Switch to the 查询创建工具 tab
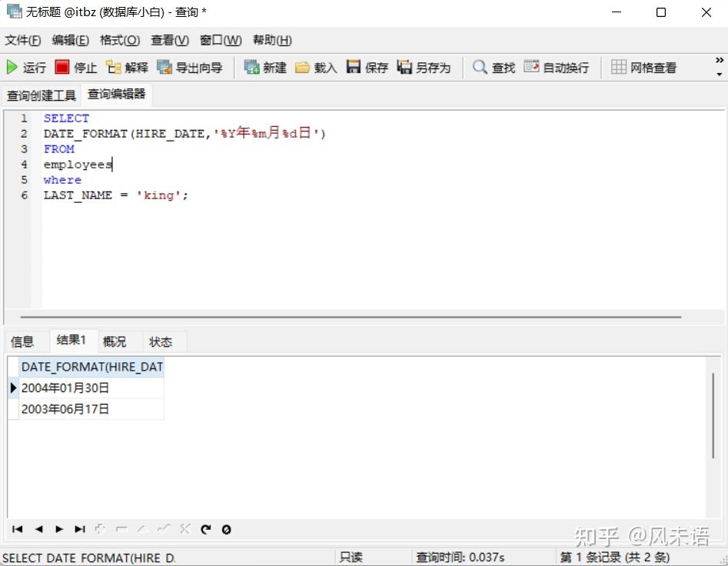Image resolution: width=728 pixels, height=566 pixels. (42, 95)
